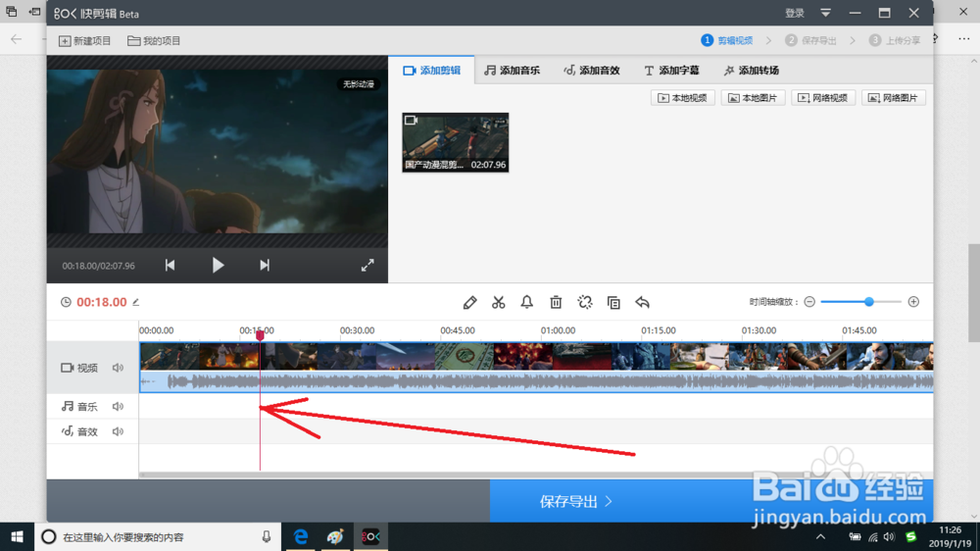Open the dropdown menu beside 登录
This screenshot has height=551, width=980.
click(x=825, y=13)
